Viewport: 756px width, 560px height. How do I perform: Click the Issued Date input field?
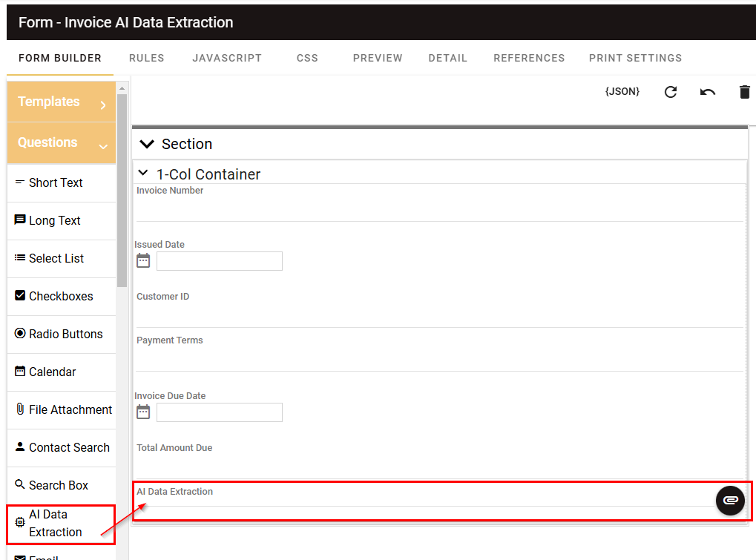[219, 260]
